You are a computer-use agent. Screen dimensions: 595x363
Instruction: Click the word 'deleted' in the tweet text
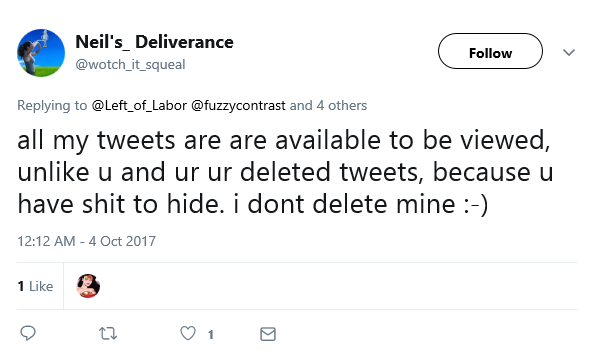[x=285, y=172]
